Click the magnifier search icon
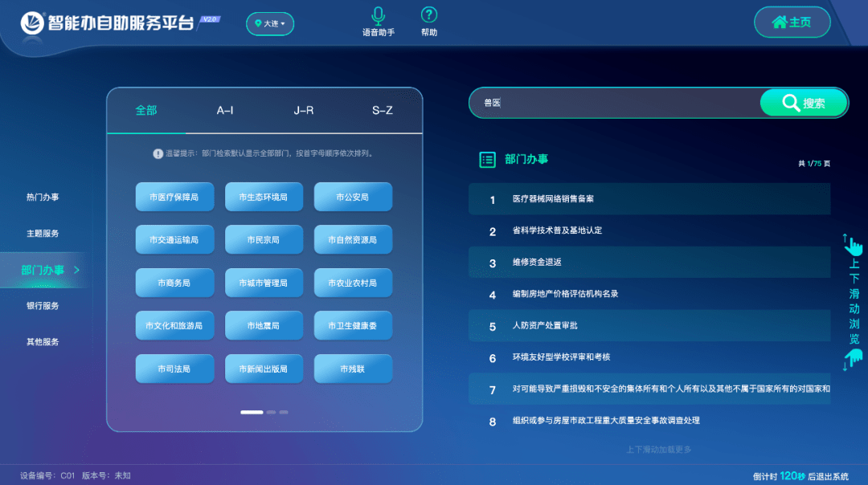Image resolution: width=868 pixels, height=485 pixels. pyautogui.click(x=790, y=103)
